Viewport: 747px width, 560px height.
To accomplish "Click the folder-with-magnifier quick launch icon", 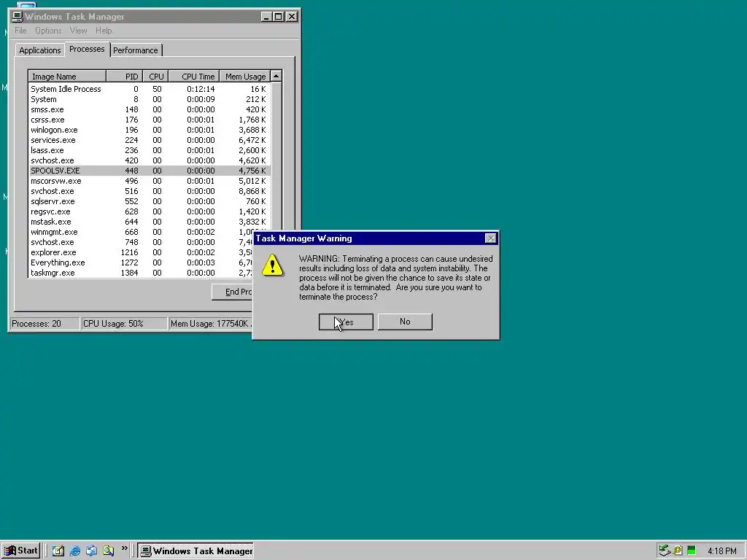I will point(108,551).
